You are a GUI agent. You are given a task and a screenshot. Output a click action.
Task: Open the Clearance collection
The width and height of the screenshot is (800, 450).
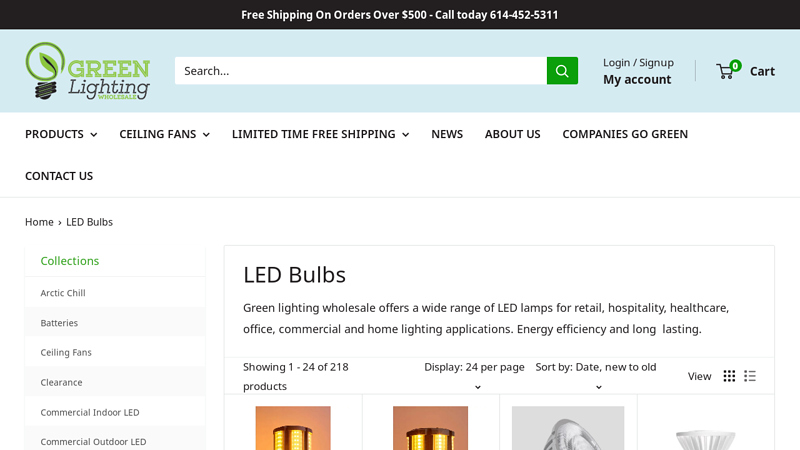61,382
